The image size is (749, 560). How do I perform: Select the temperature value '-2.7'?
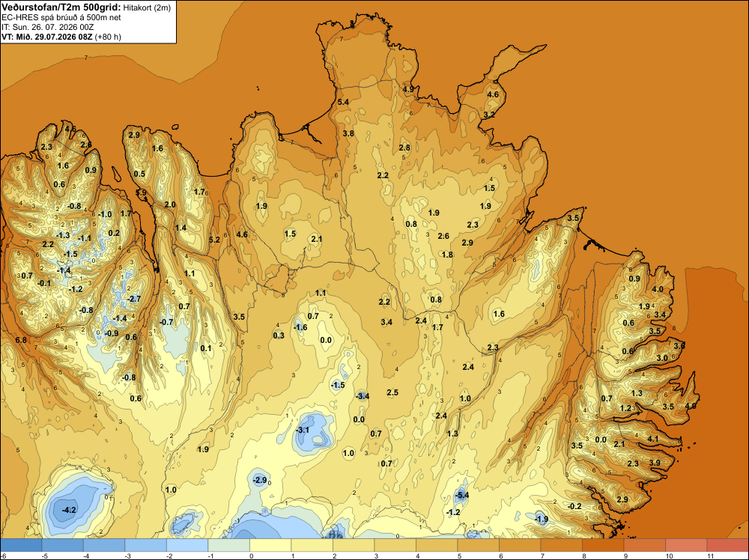[x=134, y=299]
